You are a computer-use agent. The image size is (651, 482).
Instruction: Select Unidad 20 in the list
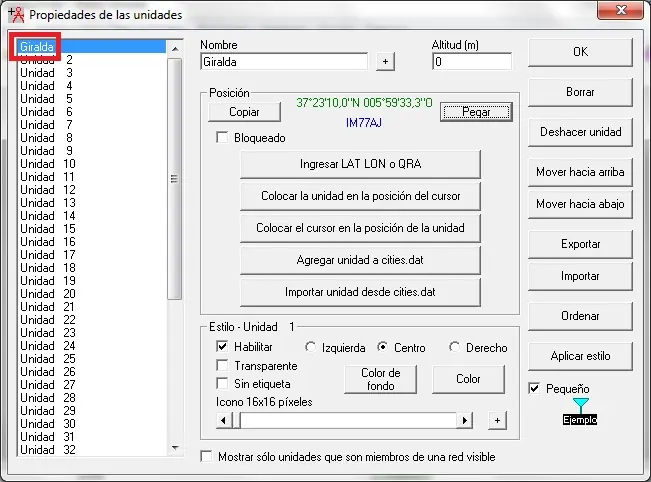pyautogui.click(x=91, y=294)
